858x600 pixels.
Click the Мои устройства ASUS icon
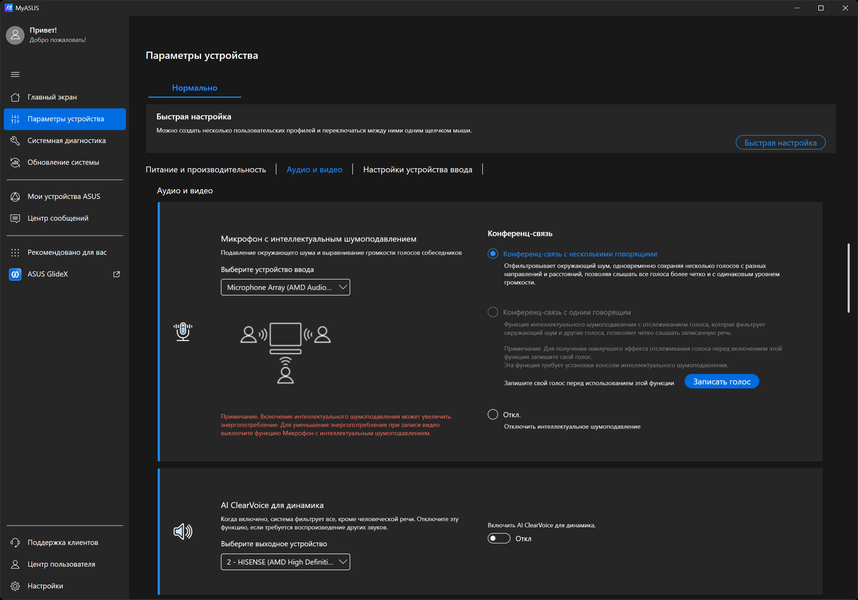coord(15,196)
